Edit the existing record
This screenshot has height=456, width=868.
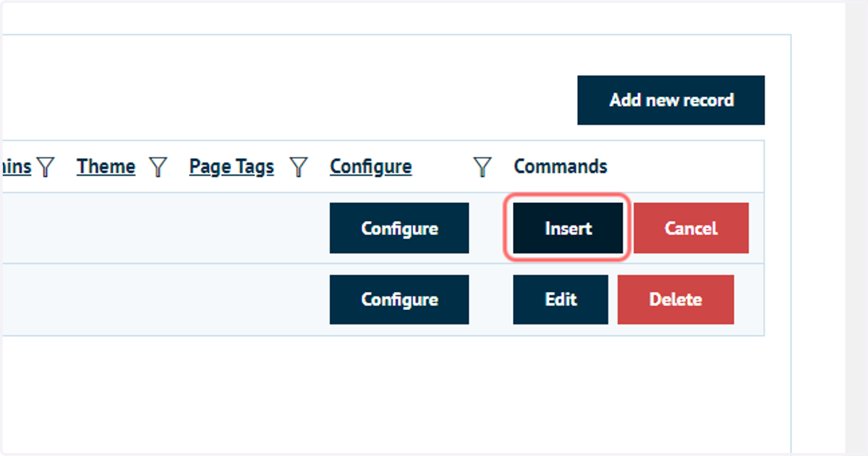[561, 299]
